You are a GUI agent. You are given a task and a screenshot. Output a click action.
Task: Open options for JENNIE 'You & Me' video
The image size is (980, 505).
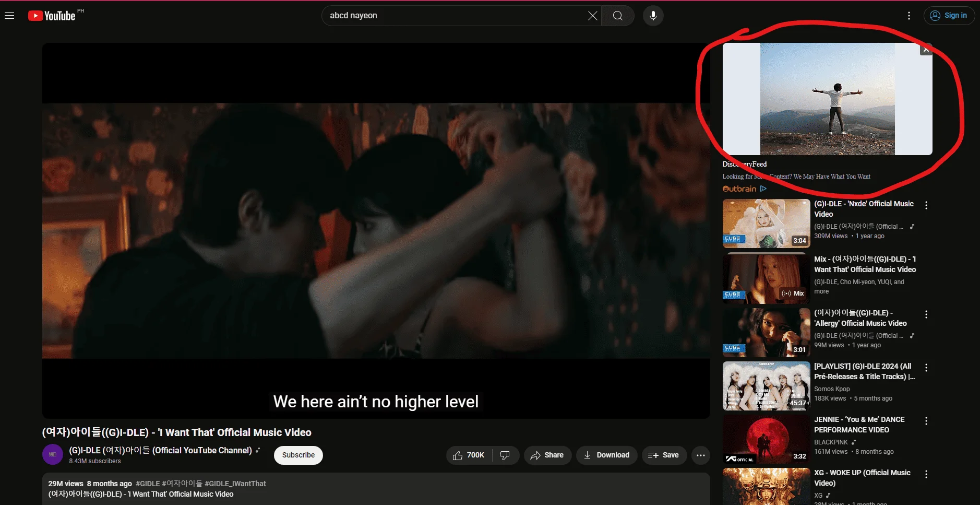click(926, 421)
